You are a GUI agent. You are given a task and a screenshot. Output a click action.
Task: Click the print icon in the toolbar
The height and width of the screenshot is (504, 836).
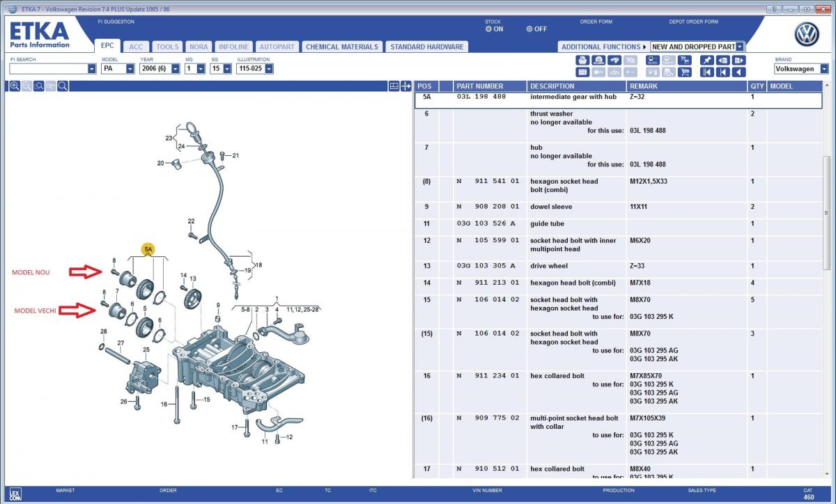pyautogui.click(x=582, y=60)
